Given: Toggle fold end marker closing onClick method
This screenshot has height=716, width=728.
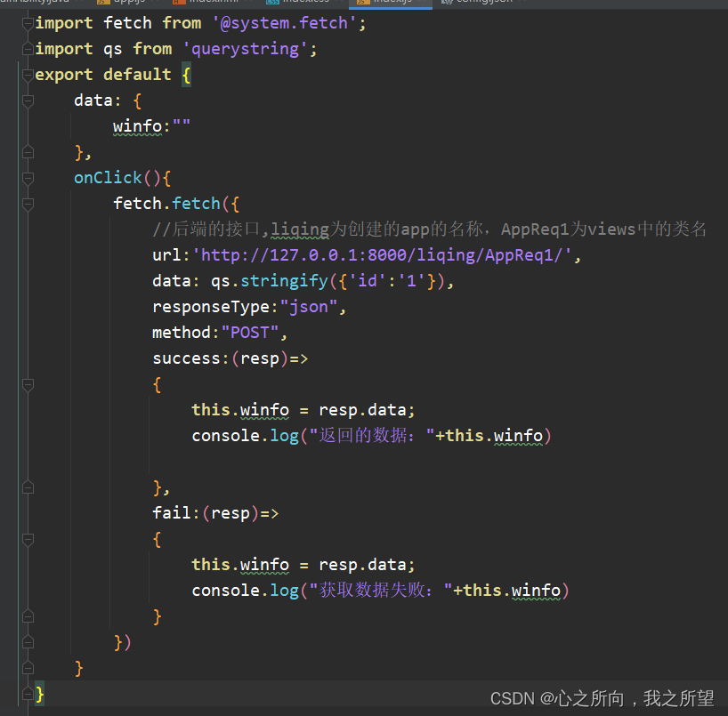Looking at the screenshot, I should click(x=28, y=668).
